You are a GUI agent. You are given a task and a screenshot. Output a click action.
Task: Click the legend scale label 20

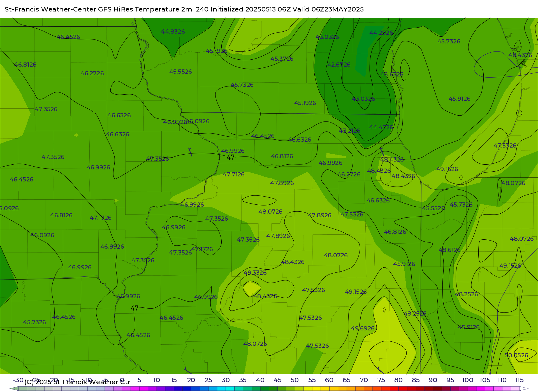(x=191, y=380)
